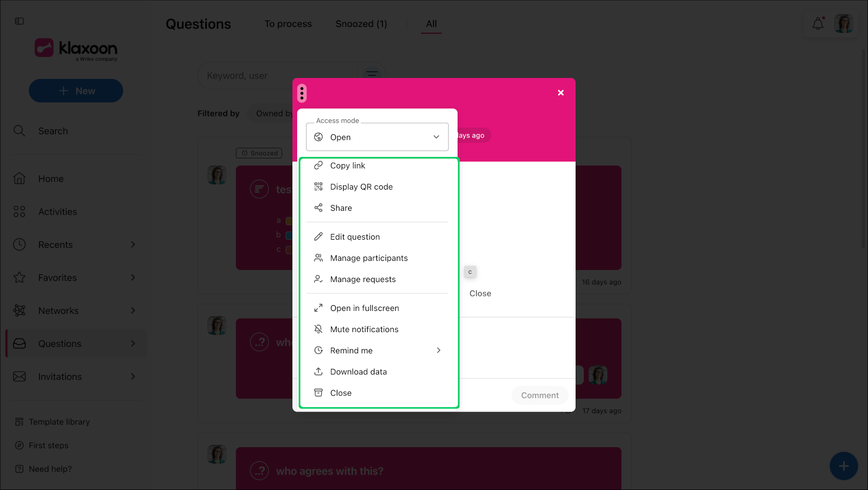Image resolution: width=868 pixels, height=490 pixels.
Task: Switch to the To process tab
Action: point(288,24)
